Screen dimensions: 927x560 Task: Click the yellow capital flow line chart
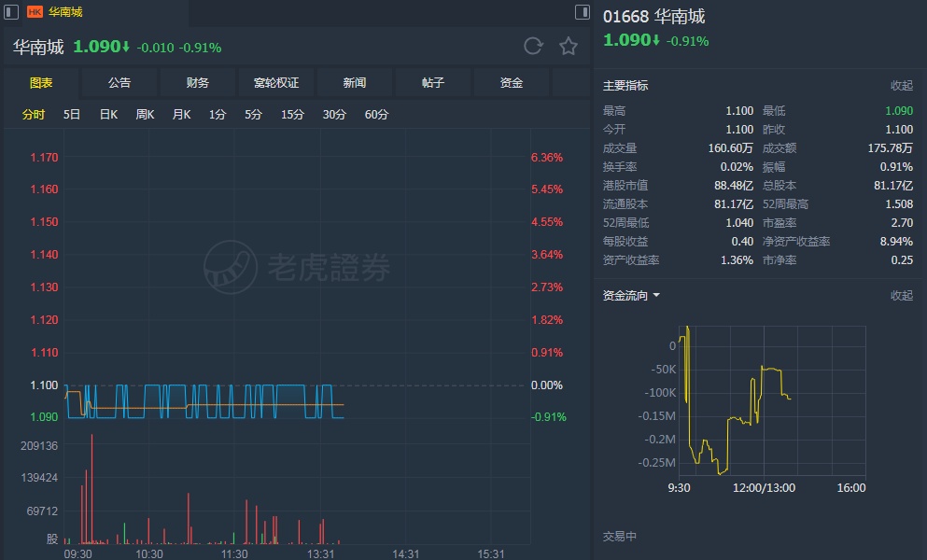click(x=734, y=399)
